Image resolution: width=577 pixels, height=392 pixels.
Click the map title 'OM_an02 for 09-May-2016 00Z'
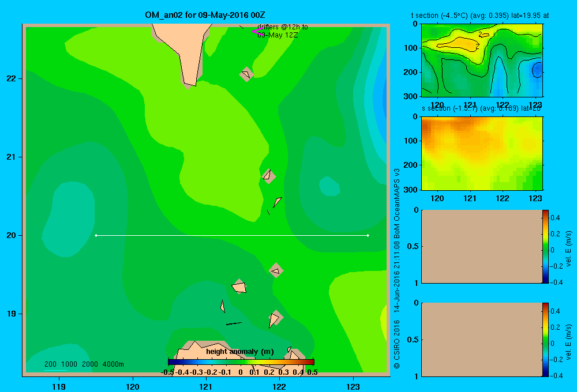tap(205, 15)
